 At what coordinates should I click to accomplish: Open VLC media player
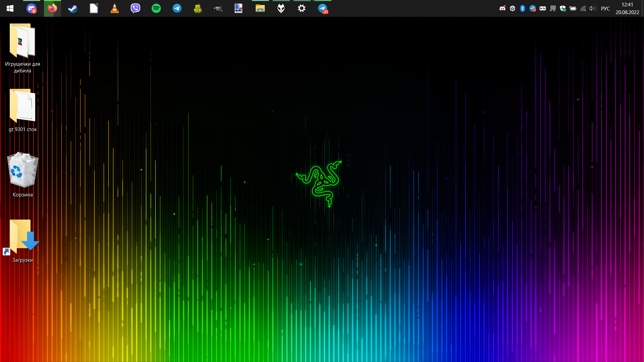coord(114,8)
